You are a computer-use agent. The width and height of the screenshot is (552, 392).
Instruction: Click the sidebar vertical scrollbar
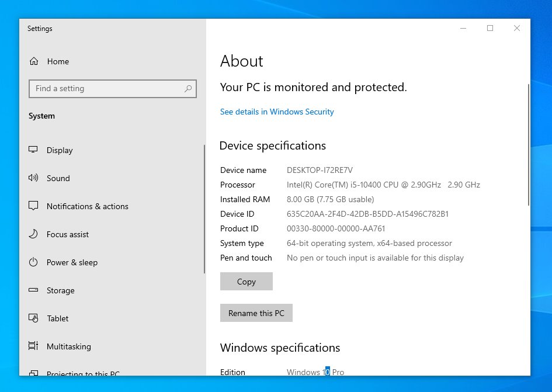point(204,209)
